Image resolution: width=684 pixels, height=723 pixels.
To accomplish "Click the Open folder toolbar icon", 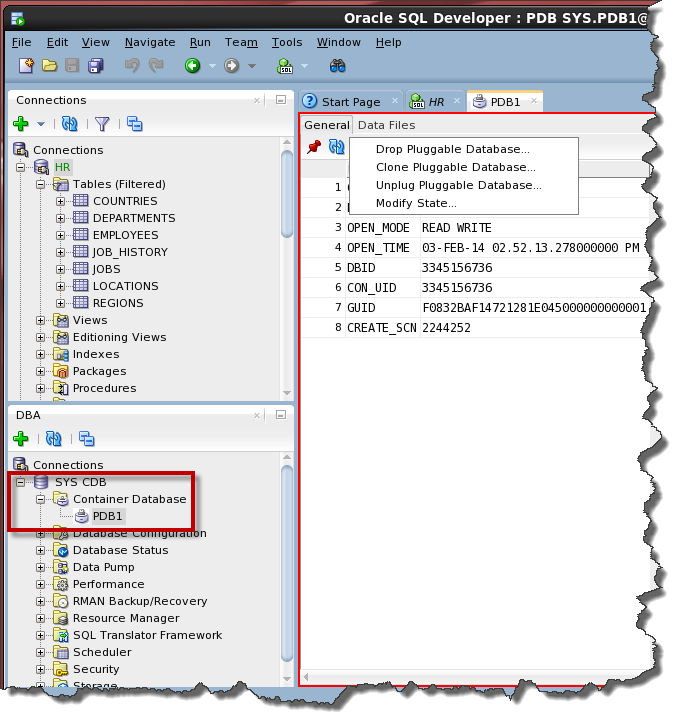I will (x=49, y=66).
